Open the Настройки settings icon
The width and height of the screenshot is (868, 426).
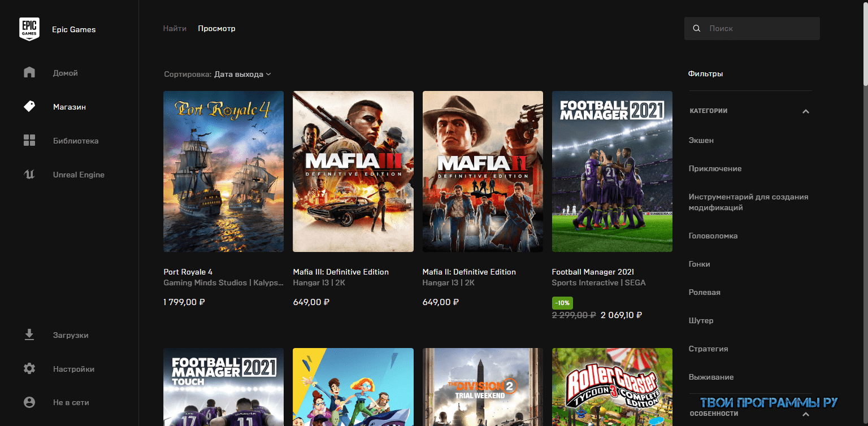[29, 368]
